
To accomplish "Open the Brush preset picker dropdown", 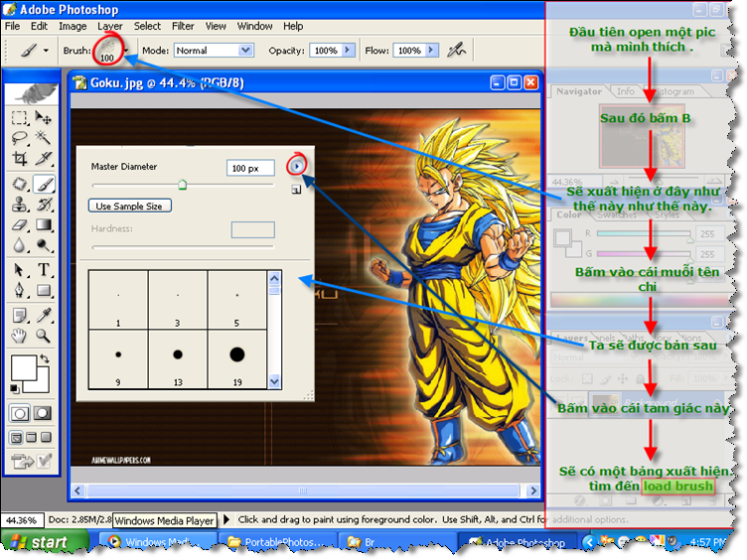I will [126, 50].
